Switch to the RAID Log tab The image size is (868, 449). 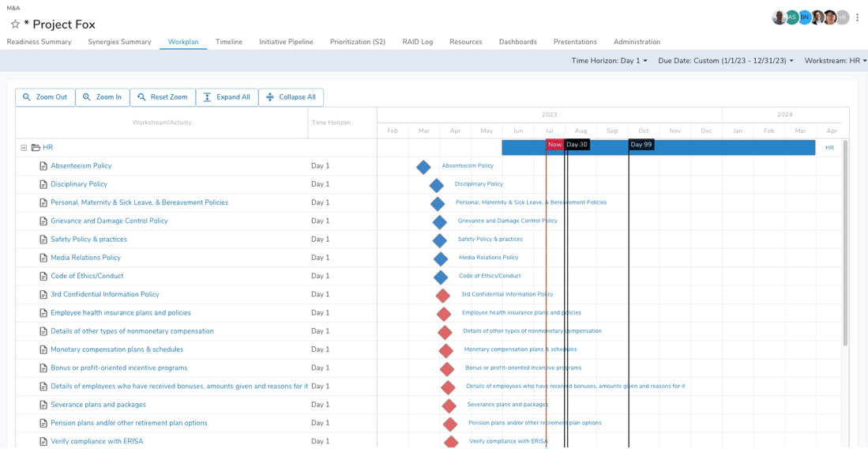point(417,42)
